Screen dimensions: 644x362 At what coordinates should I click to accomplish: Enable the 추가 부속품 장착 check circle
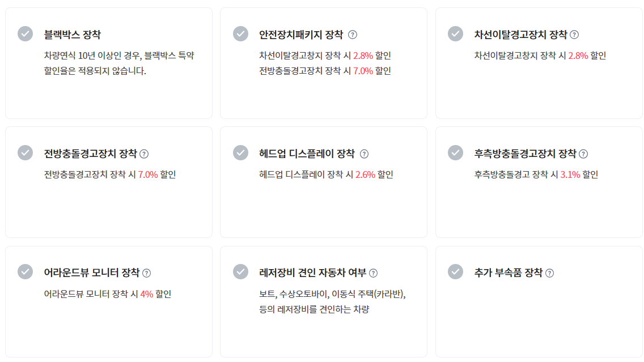point(455,272)
